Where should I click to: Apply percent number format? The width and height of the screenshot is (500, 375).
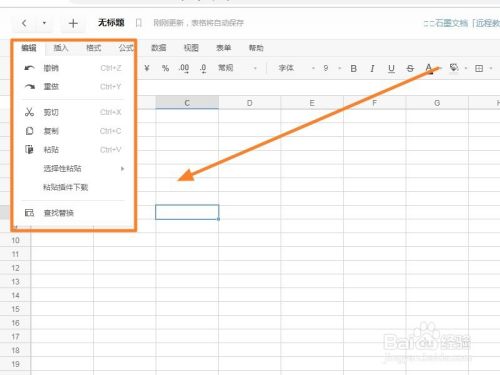(165, 68)
